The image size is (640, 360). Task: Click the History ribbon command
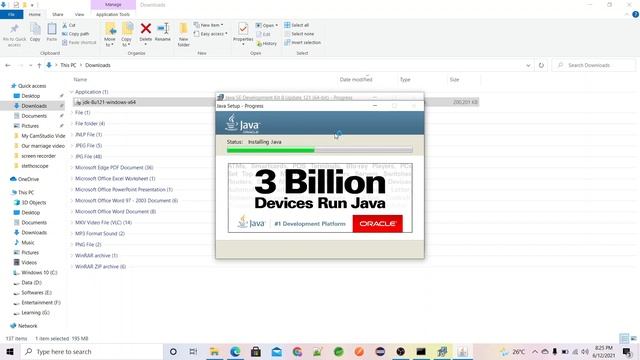click(x=267, y=43)
